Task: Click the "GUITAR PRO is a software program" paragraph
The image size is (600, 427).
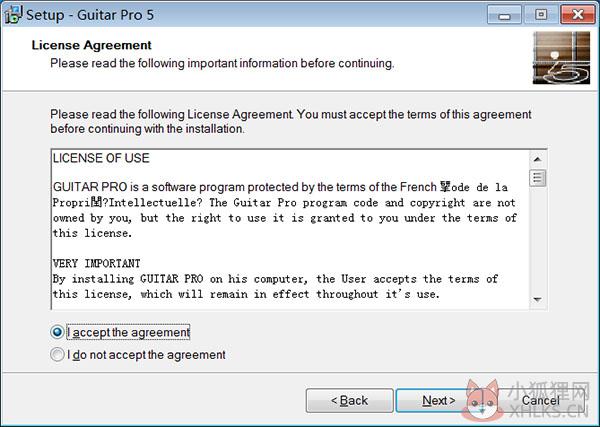Action: point(284,210)
